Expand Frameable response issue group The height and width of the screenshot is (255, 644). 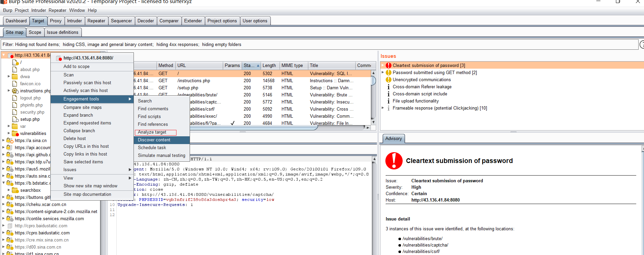tap(383, 108)
